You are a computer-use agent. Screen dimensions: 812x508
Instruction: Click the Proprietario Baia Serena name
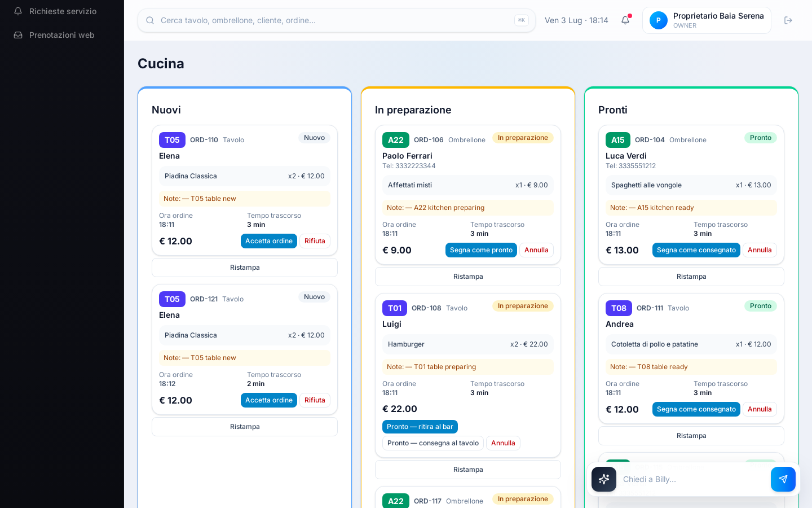(x=718, y=16)
